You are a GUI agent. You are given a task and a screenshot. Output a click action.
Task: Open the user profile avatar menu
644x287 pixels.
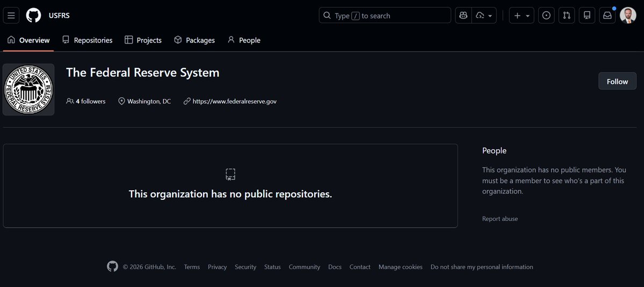point(628,16)
